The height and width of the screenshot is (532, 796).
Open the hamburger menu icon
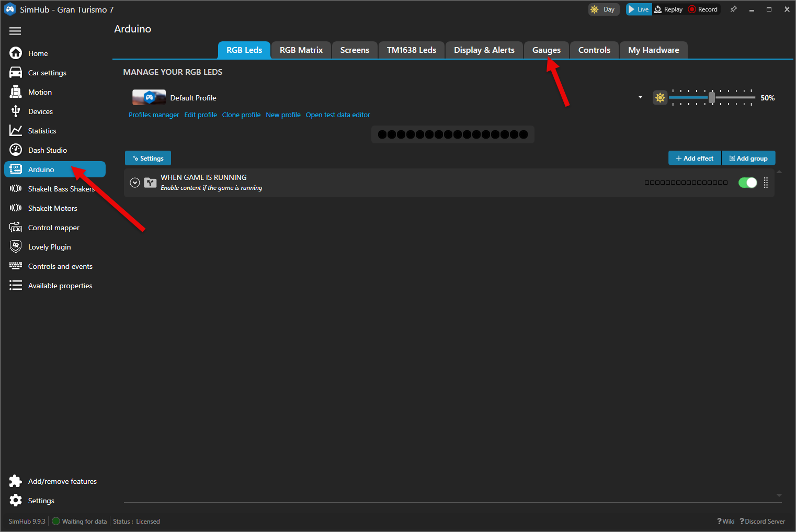(x=15, y=31)
